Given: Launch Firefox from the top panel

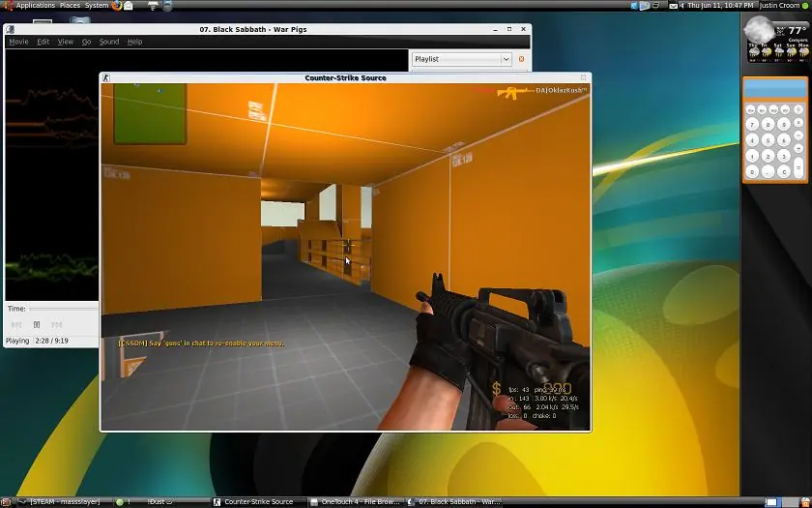Looking at the screenshot, I should click(117, 5).
